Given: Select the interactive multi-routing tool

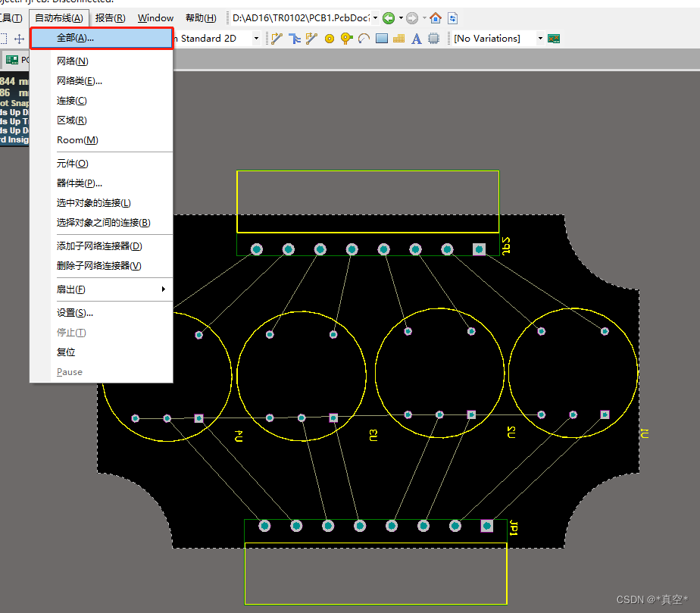Looking at the screenshot, I should point(295,39).
